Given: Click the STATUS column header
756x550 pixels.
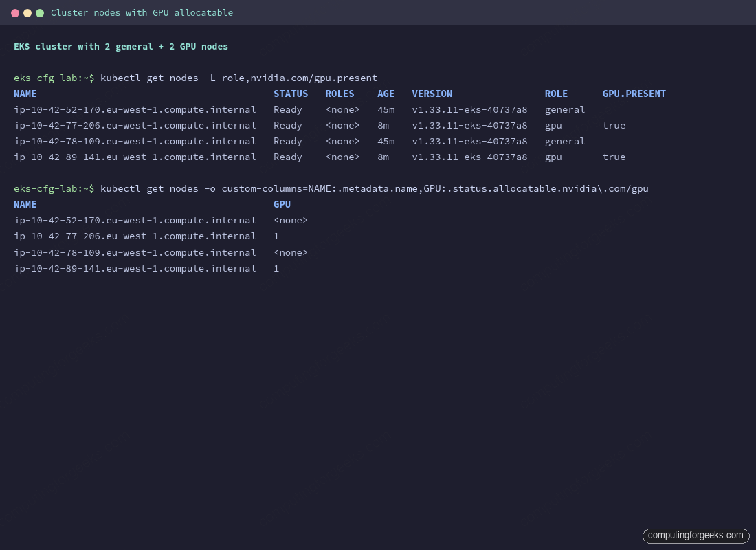Looking at the screenshot, I should click(x=291, y=93).
